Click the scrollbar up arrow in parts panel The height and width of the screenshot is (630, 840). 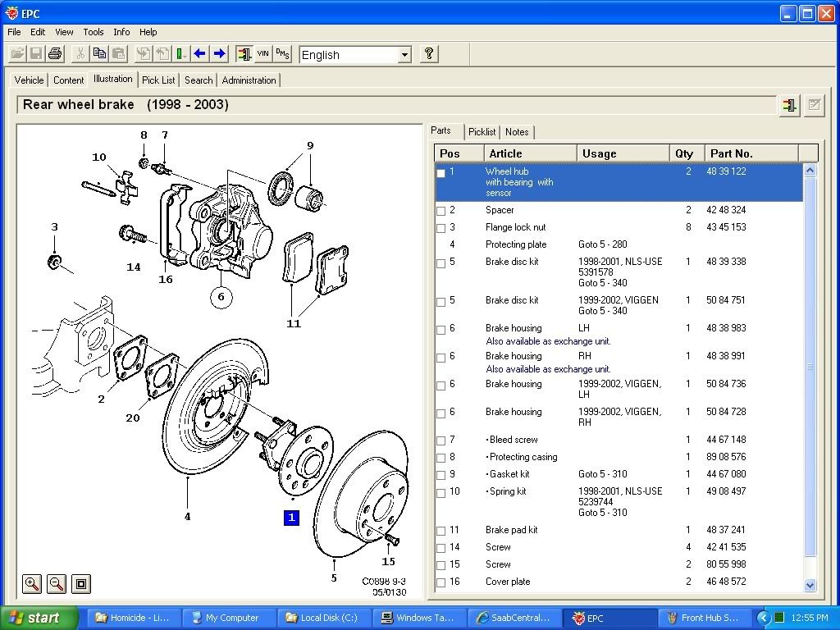(x=810, y=170)
